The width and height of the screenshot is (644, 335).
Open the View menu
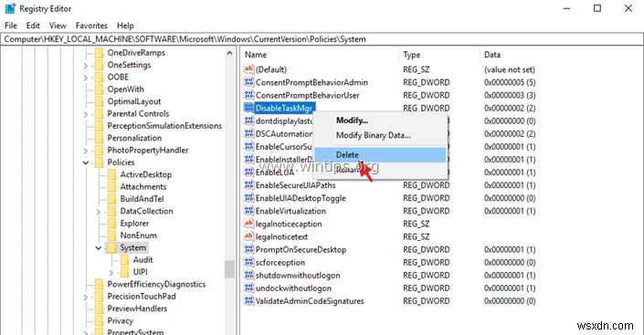pyautogui.click(x=58, y=26)
